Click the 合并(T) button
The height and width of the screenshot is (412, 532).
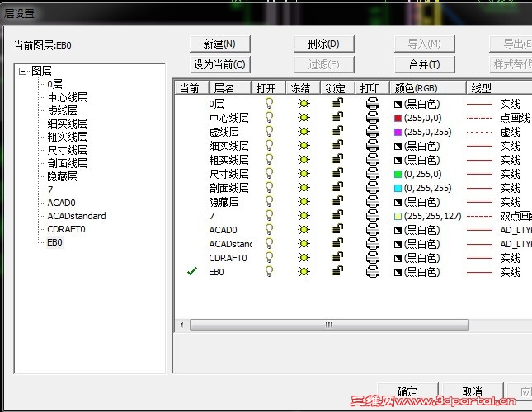click(425, 64)
